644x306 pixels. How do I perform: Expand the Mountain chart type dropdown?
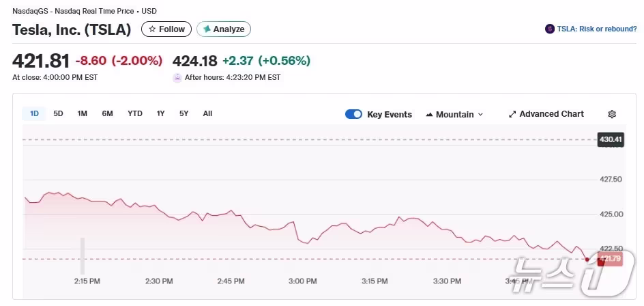tap(454, 114)
